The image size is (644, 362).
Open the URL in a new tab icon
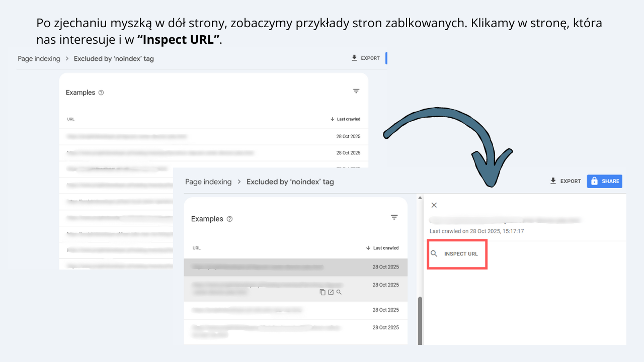(331, 292)
